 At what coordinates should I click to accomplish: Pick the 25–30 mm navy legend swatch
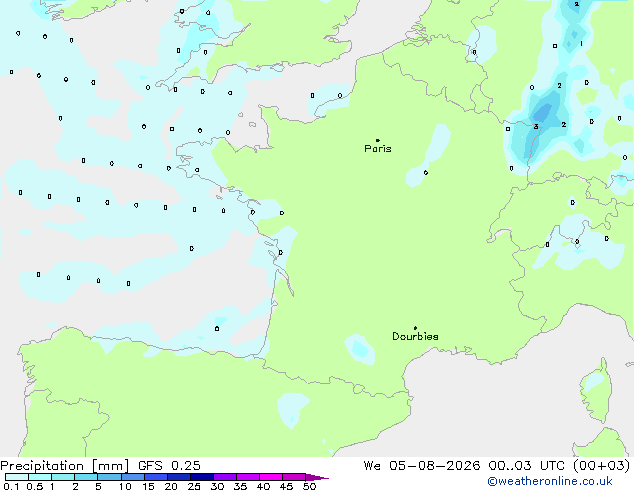tap(201, 477)
